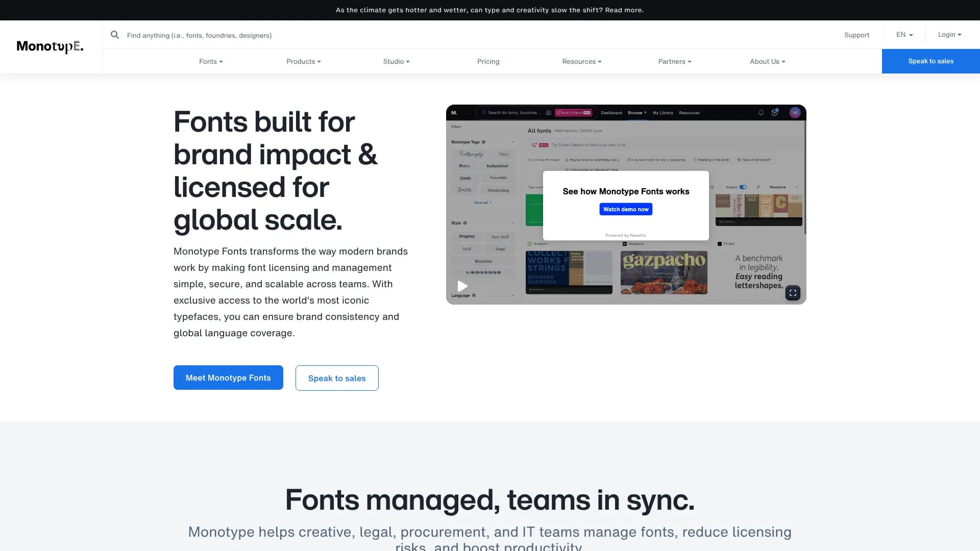Click the magnifier icon in the site search bar
The image size is (980, 551).
[115, 35]
